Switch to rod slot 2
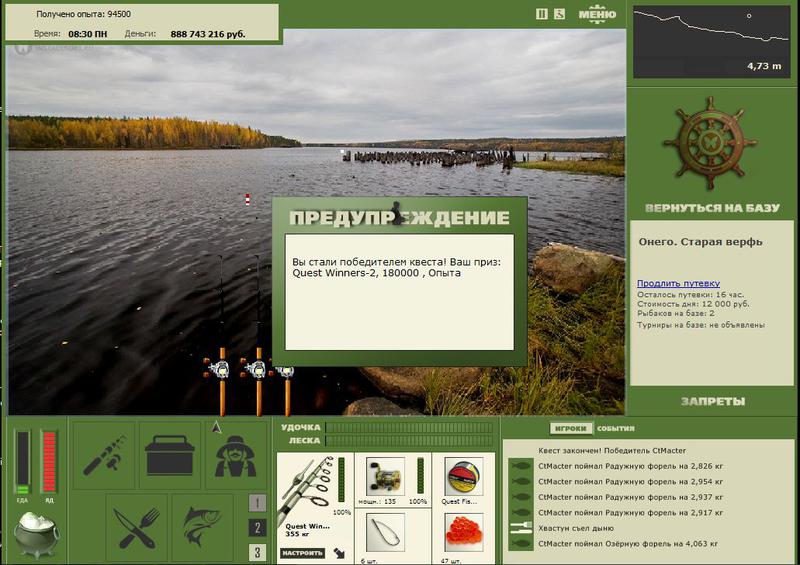Screen dimensions: 800x565 (x=257, y=528)
